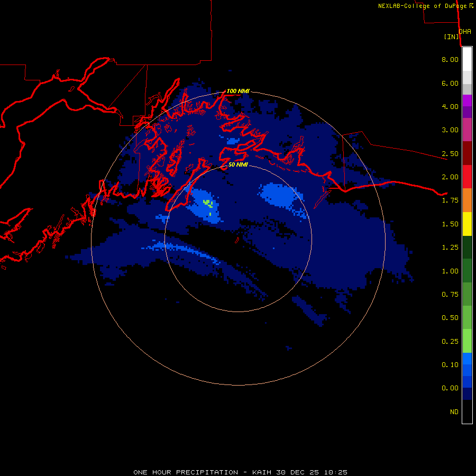The image size is (476, 476).
Task: Click the white color band on scale
Action: coord(467,59)
